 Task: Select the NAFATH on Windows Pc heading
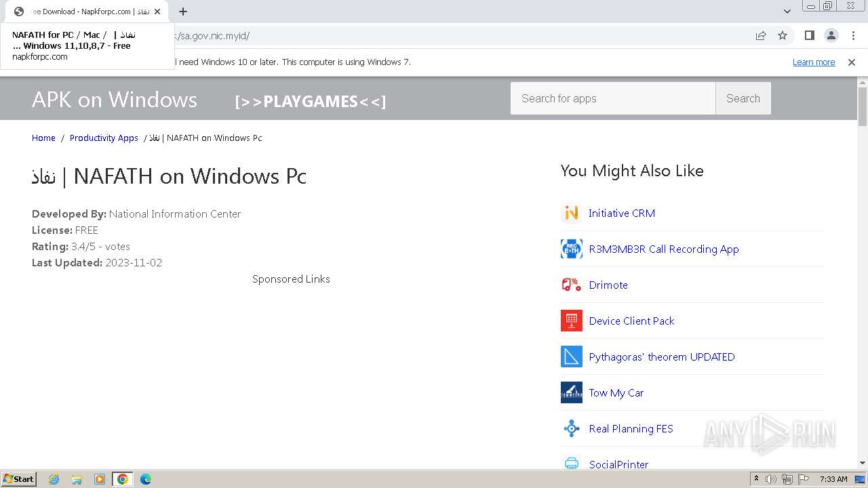169,176
